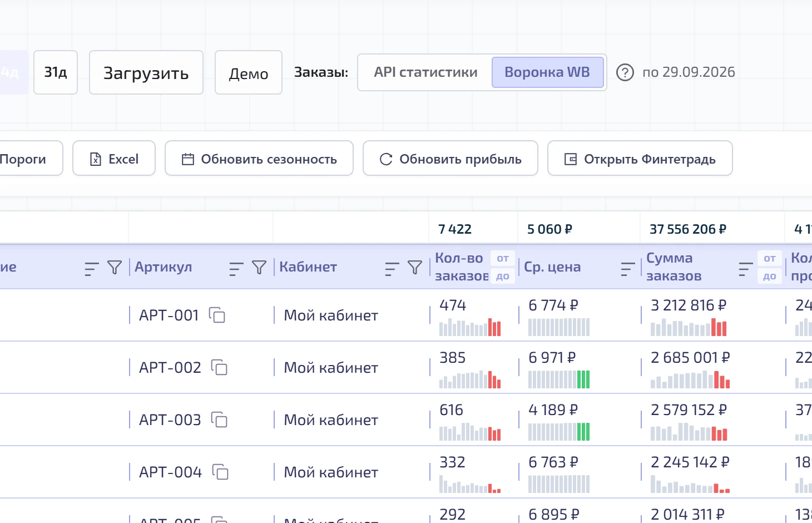Viewport: 812px width, 523px height.
Task: Click the 'до' field in Сумма заказов column
Action: (x=770, y=276)
